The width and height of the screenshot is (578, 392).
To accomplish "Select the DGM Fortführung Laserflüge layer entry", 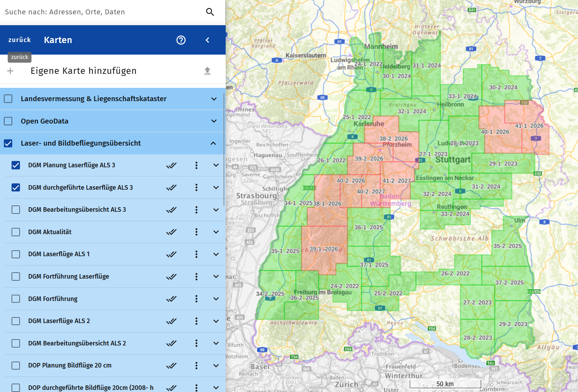I will tap(69, 276).
